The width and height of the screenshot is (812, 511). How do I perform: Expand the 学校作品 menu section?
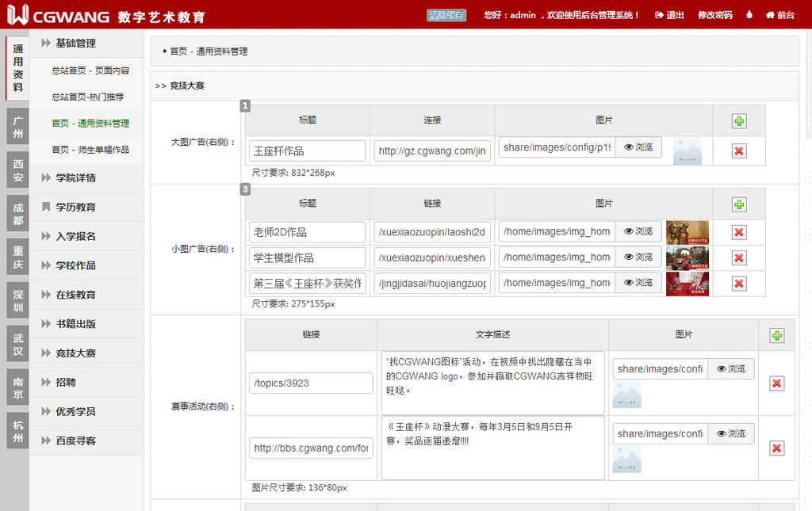click(86, 266)
